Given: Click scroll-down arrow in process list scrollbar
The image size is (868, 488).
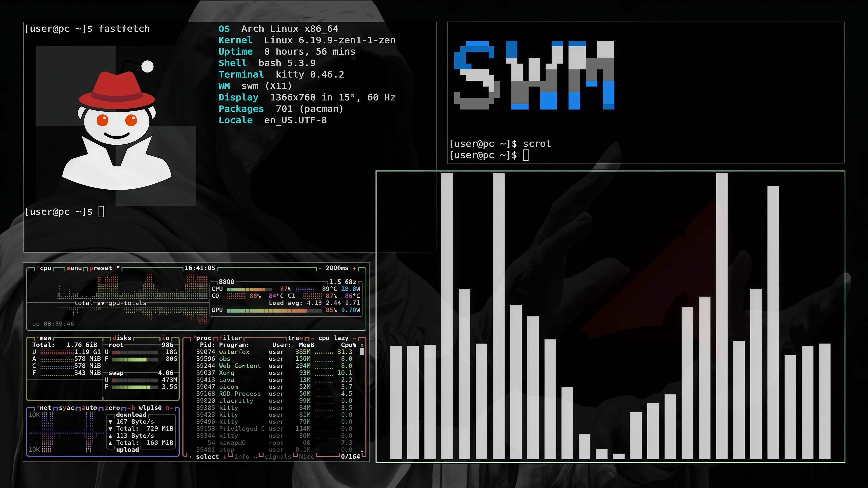Looking at the screenshot, I should point(362,450).
